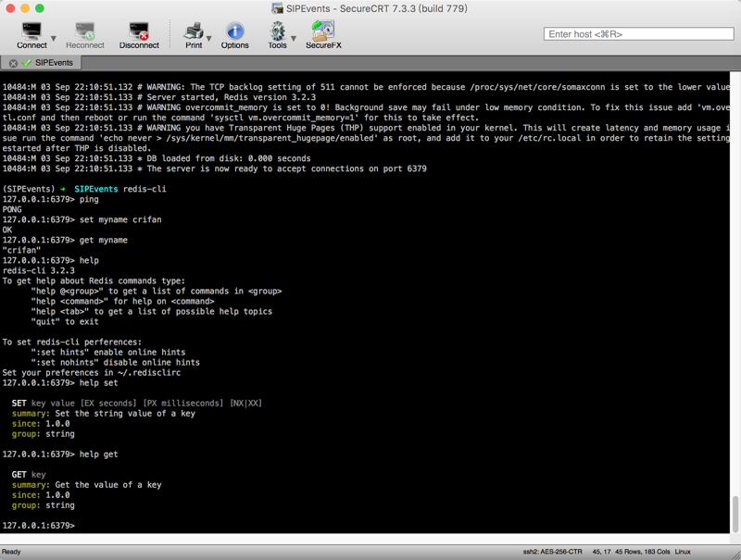Expand the Print dropdown arrow

tap(209, 39)
